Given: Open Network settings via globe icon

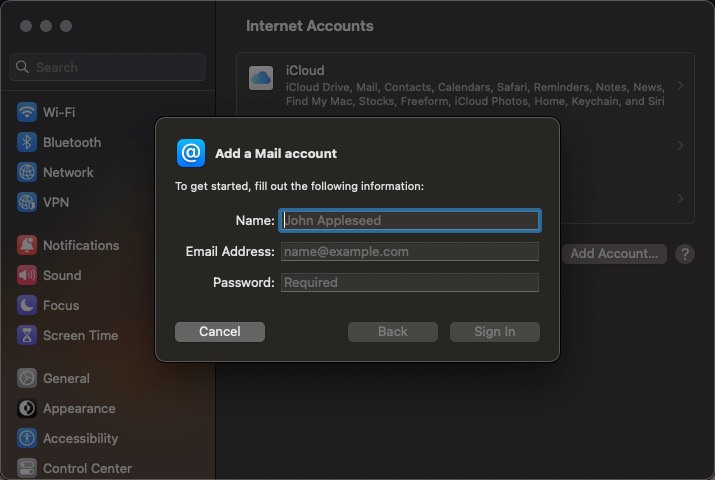Looking at the screenshot, I should 26,172.
